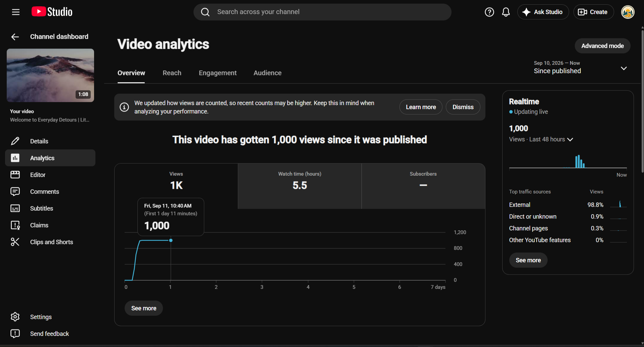Open Settings from the sidebar
Screen dimensions: 644x347
pyautogui.click(x=50, y=317)
